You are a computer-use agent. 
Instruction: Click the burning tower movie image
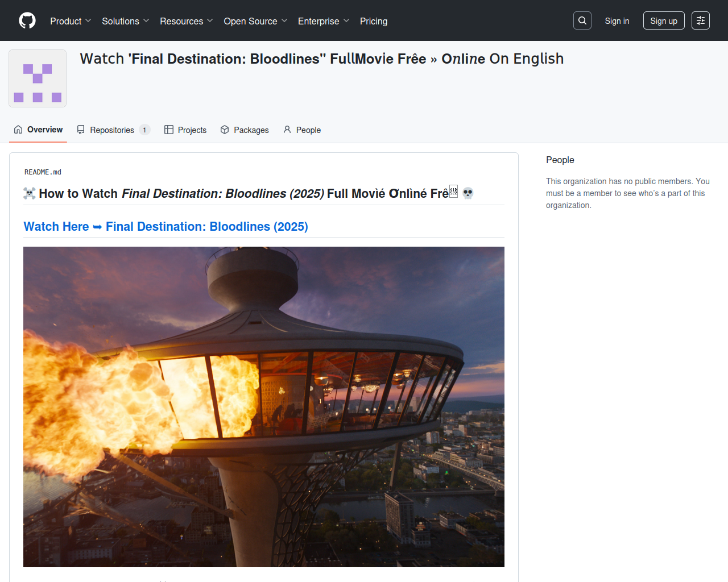point(264,406)
